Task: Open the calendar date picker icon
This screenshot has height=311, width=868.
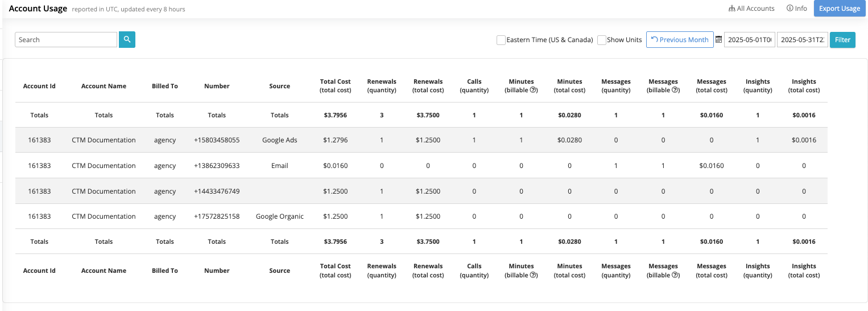Action: (x=718, y=39)
